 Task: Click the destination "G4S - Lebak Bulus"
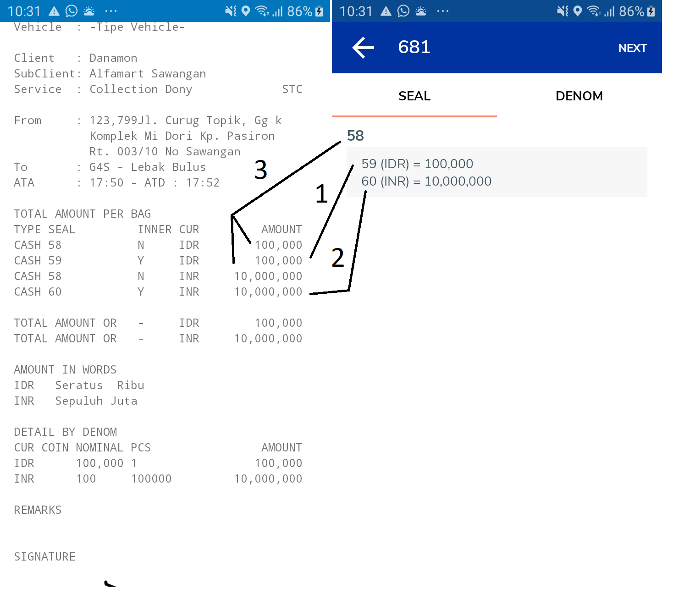coord(148,167)
